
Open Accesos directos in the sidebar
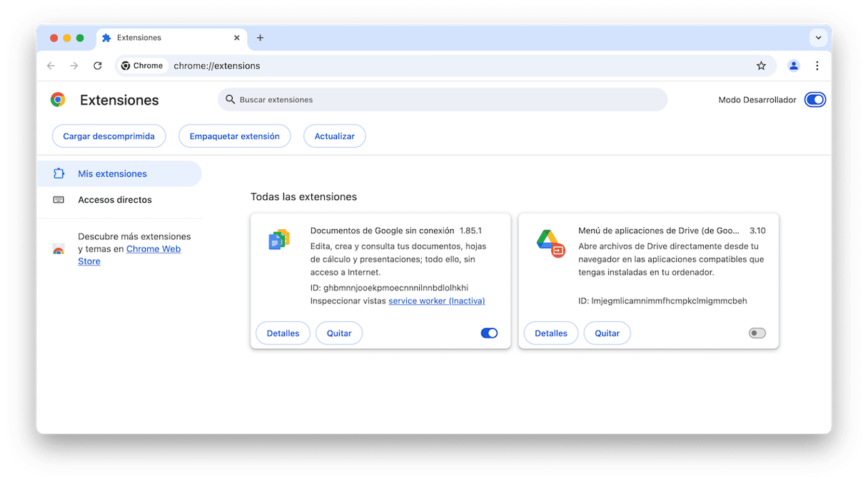119,200
